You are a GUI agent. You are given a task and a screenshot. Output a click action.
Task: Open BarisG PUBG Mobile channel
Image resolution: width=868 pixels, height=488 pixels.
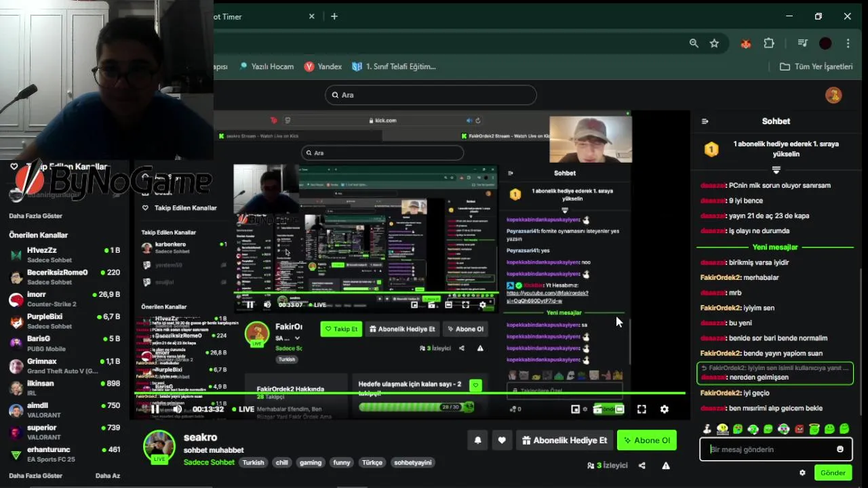64,344
